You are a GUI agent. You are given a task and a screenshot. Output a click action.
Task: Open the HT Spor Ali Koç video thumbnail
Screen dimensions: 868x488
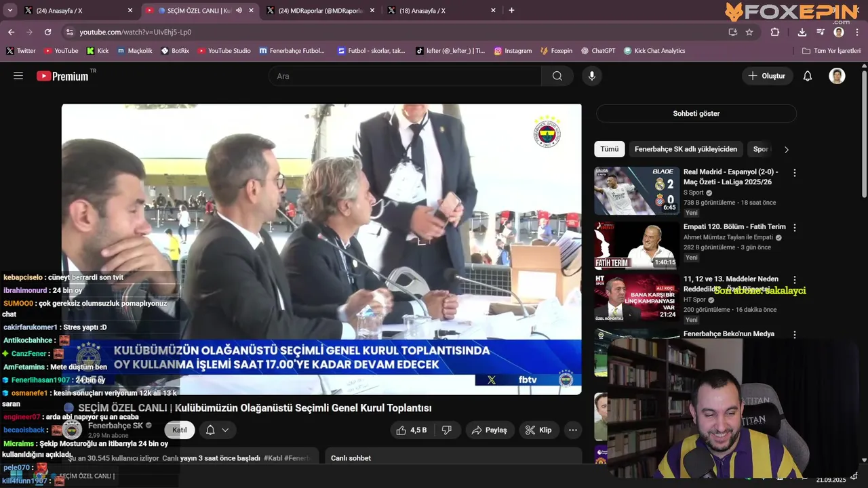pyautogui.click(x=637, y=298)
